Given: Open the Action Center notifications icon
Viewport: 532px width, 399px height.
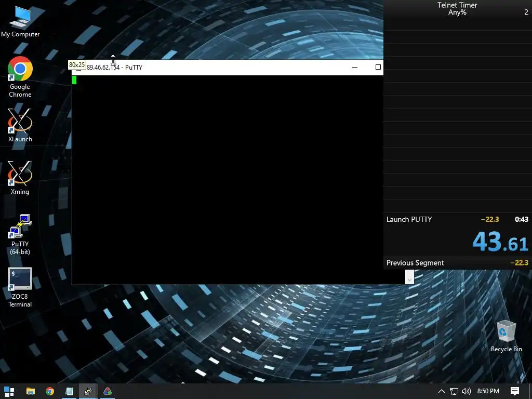Looking at the screenshot, I should (515, 391).
